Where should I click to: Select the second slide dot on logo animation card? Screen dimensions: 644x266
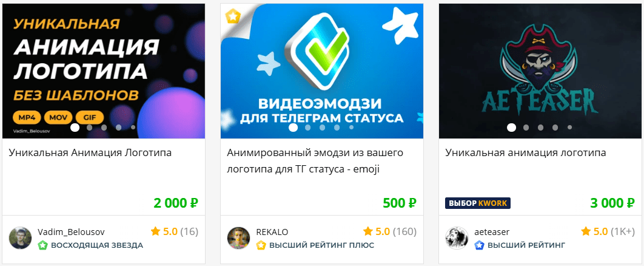89,128
